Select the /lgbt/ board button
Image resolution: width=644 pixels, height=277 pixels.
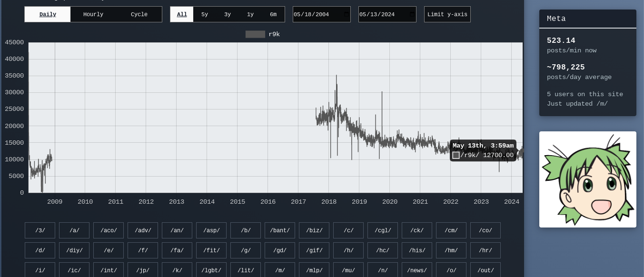pyautogui.click(x=211, y=270)
